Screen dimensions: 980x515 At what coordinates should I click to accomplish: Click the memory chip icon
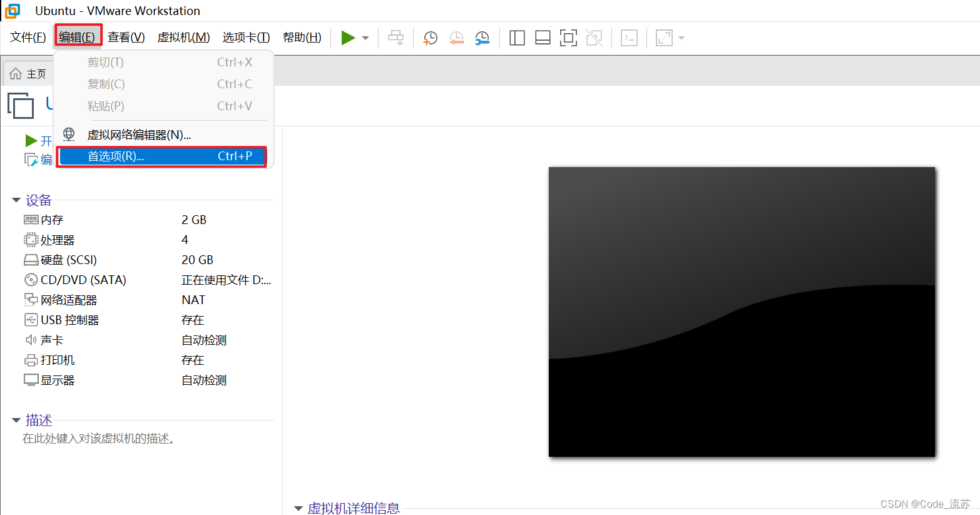(31, 220)
